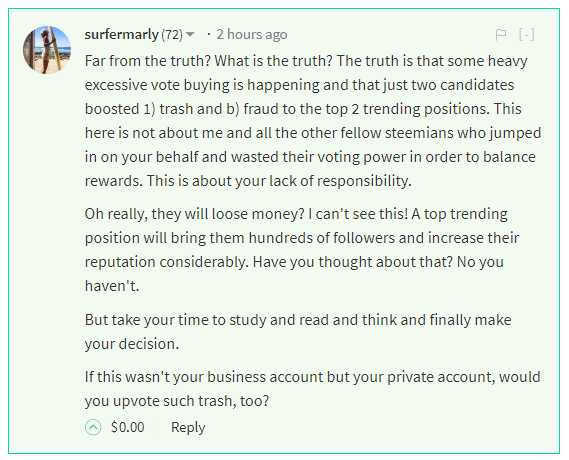Click the text 'you upvote such trash, too?'
The image size is (569, 460).
point(177,401)
